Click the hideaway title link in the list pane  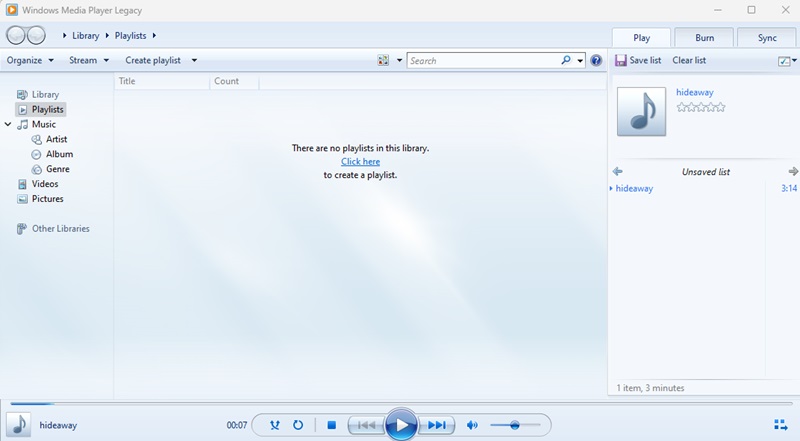pos(694,92)
